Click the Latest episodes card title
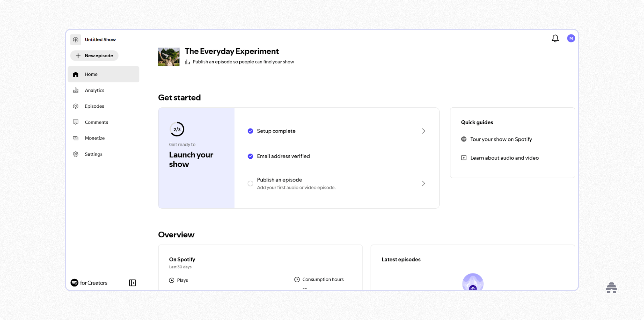The height and width of the screenshot is (320, 644). pos(401,260)
